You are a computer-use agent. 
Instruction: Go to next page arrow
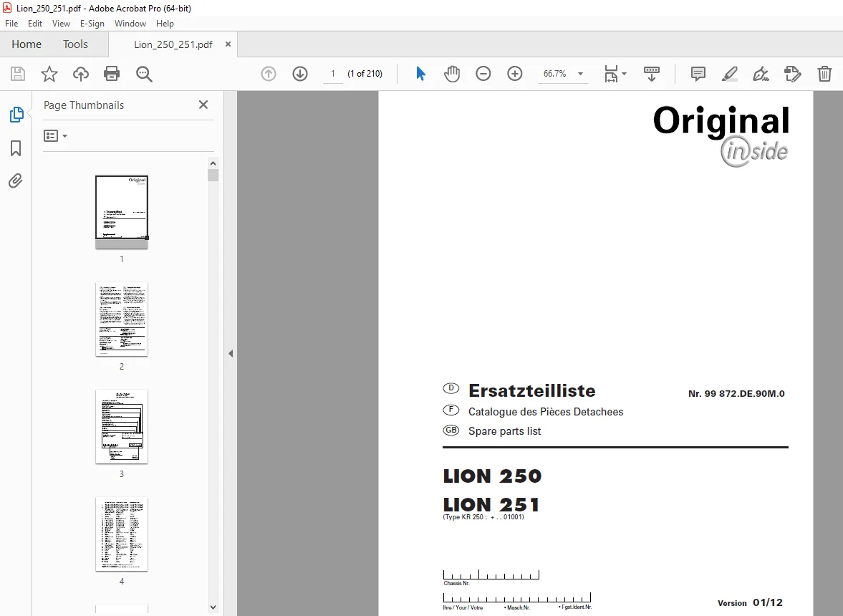[300, 74]
